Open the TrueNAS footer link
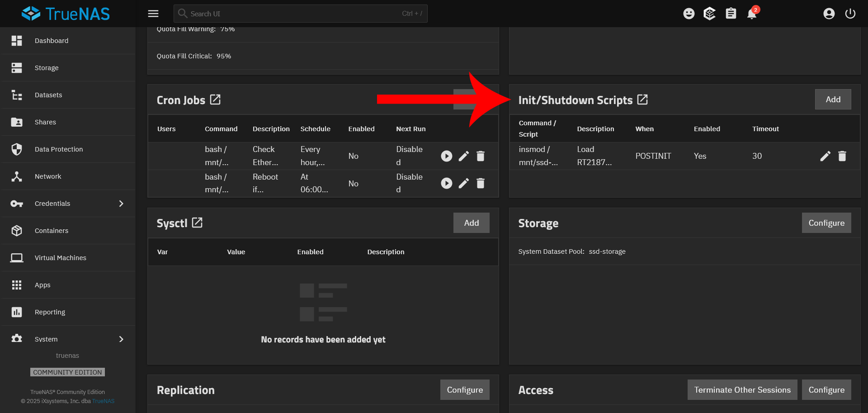868x413 pixels. (104, 401)
